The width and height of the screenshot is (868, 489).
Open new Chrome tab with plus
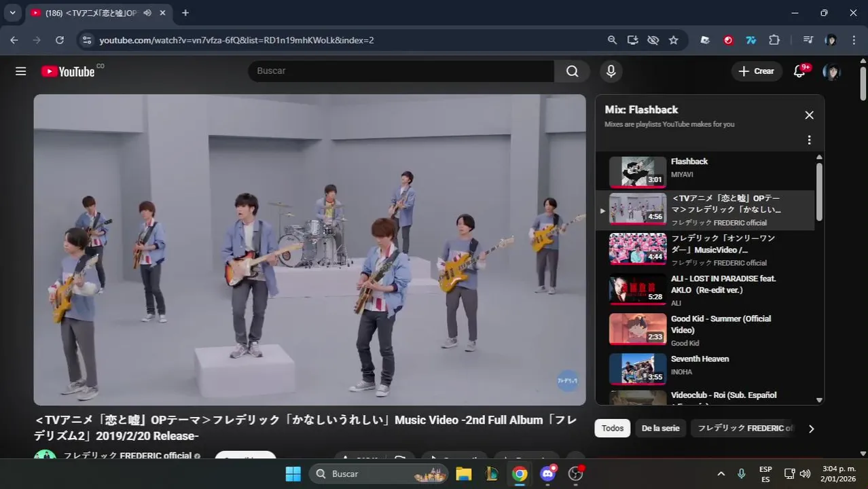[185, 13]
